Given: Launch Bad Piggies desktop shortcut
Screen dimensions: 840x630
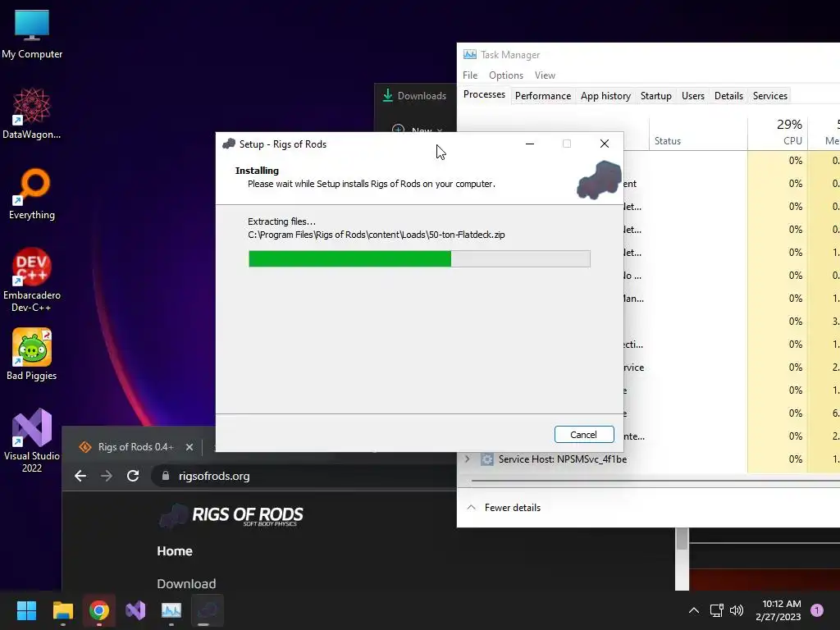Looking at the screenshot, I should coord(32,354).
